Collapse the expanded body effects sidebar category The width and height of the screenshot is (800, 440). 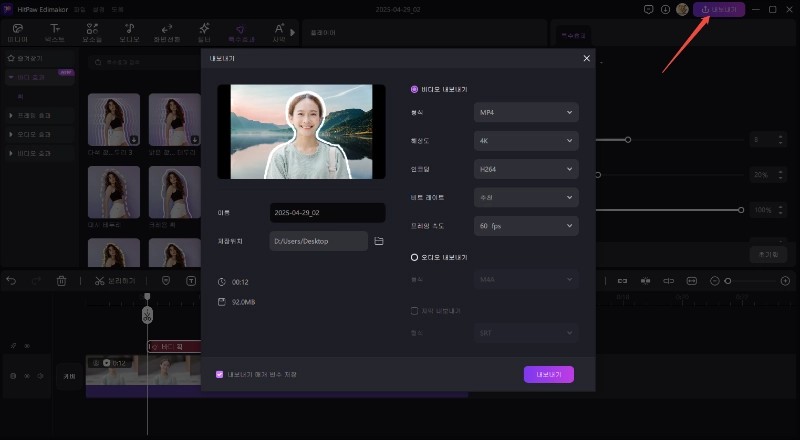40,77
